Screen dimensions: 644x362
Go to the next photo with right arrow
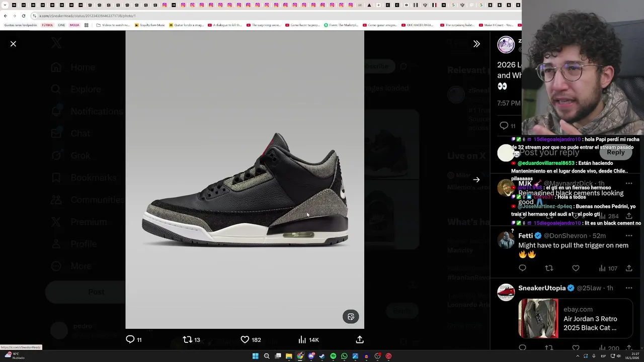point(476,179)
